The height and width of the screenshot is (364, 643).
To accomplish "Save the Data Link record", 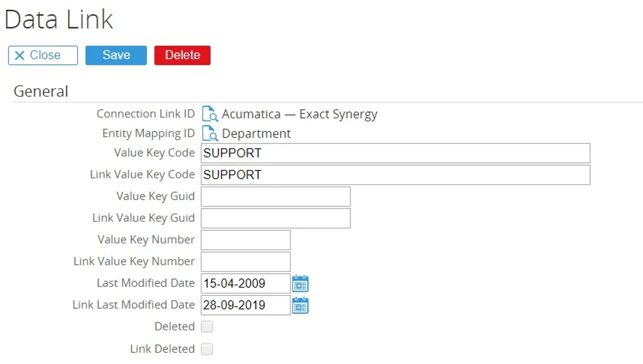I will [x=116, y=55].
